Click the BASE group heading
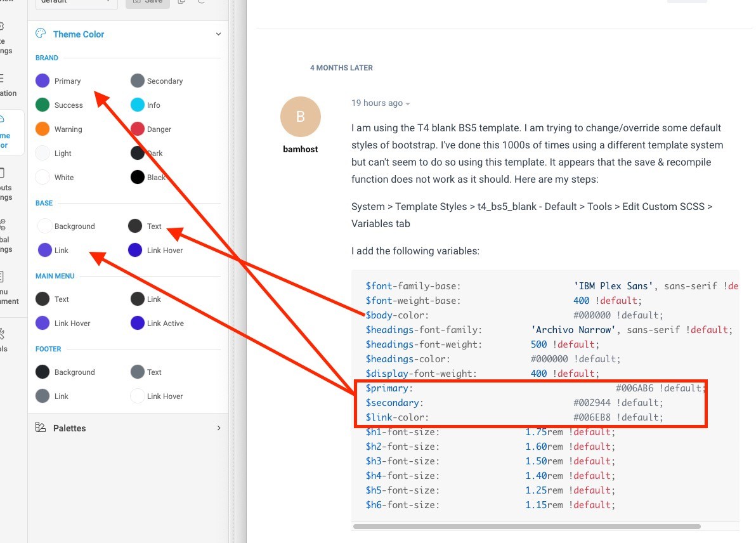 (x=44, y=203)
